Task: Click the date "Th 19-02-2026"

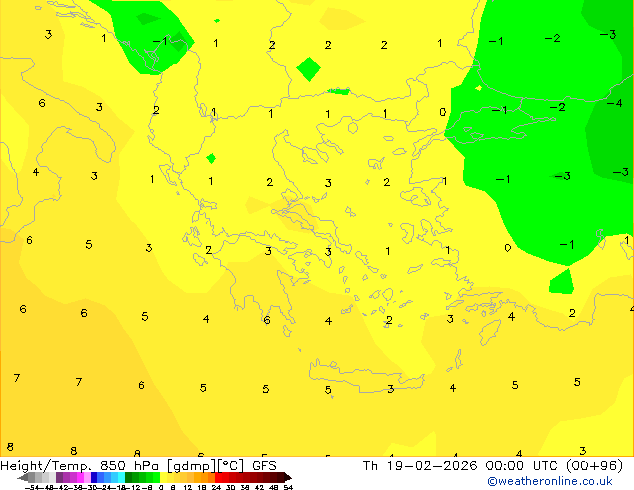Action: click(420, 465)
